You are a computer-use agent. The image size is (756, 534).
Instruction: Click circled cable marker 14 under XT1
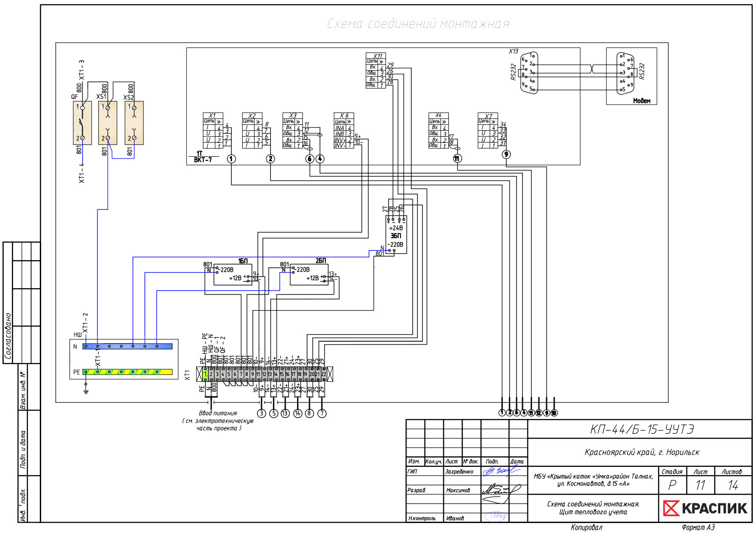click(298, 413)
